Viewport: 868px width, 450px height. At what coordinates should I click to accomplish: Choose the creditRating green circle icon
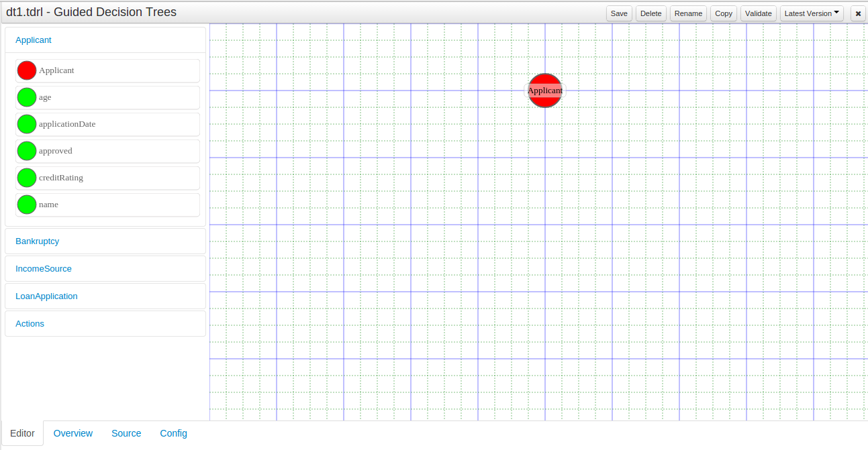[x=27, y=178]
